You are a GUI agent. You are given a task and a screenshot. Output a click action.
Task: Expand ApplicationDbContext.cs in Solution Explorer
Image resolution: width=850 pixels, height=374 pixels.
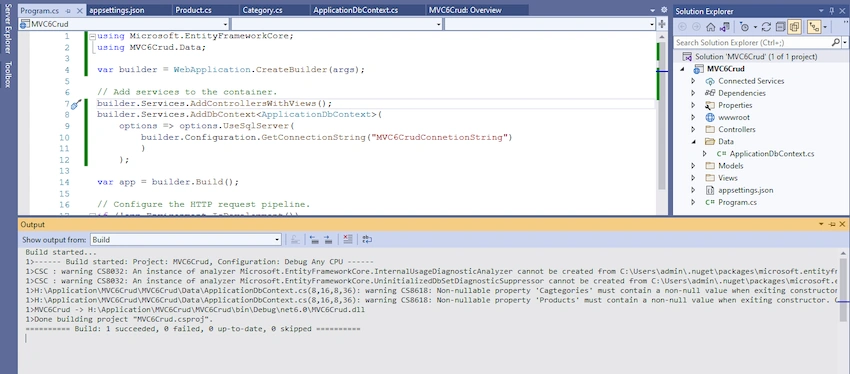coord(705,154)
